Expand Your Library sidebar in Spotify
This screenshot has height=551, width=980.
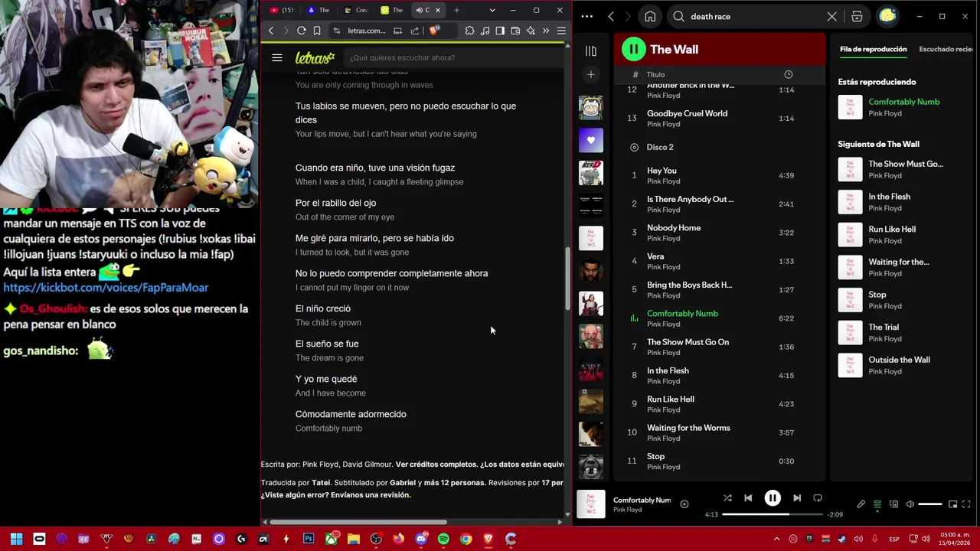tap(590, 51)
